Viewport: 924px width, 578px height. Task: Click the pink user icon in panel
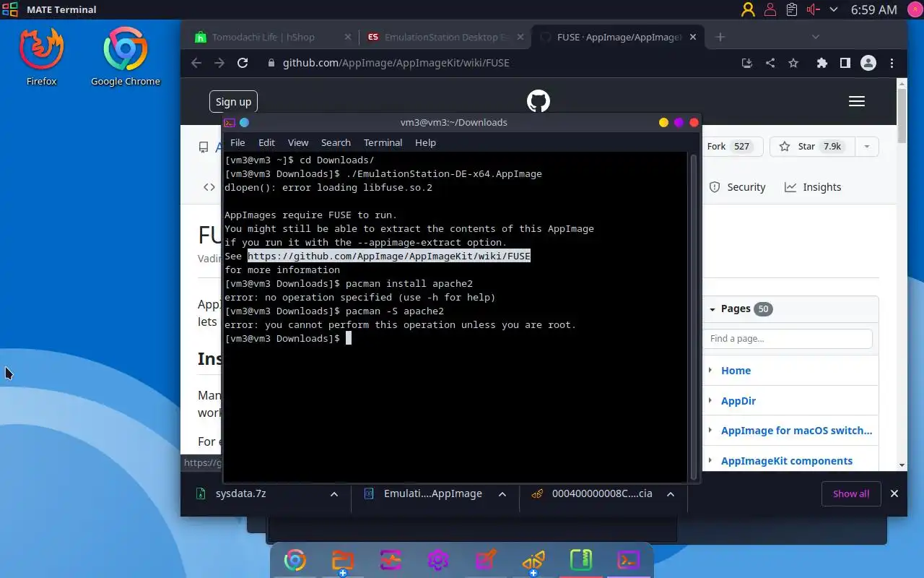point(770,9)
